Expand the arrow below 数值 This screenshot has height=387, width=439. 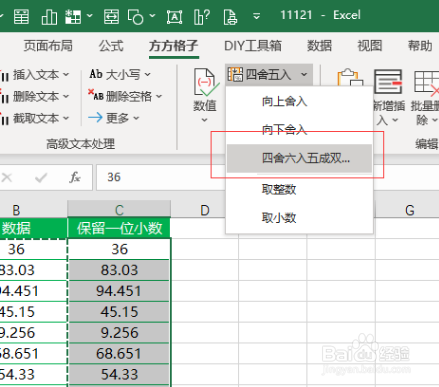click(205, 120)
